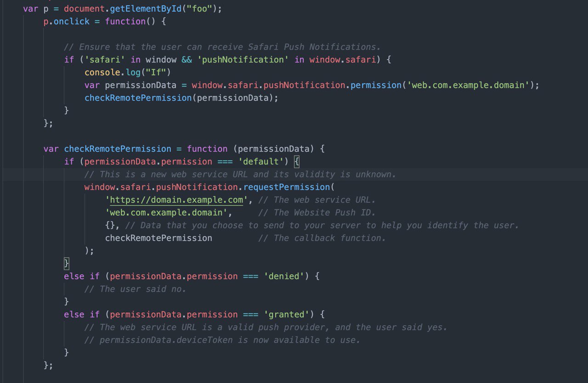588x383 pixels.
Task: Click the requestPermission method name
Action: [x=287, y=187]
